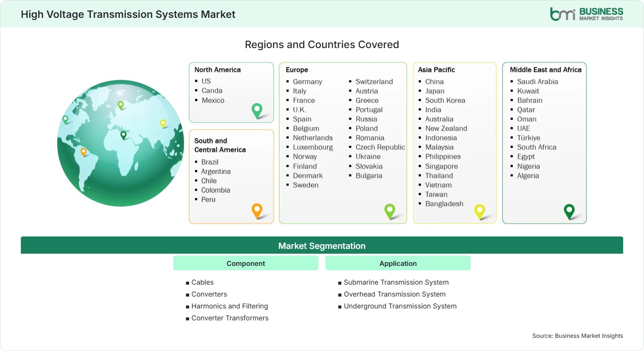Click the Business Market Insights logo
Viewport: 644px width, 351px height.
tap(586, 14)
